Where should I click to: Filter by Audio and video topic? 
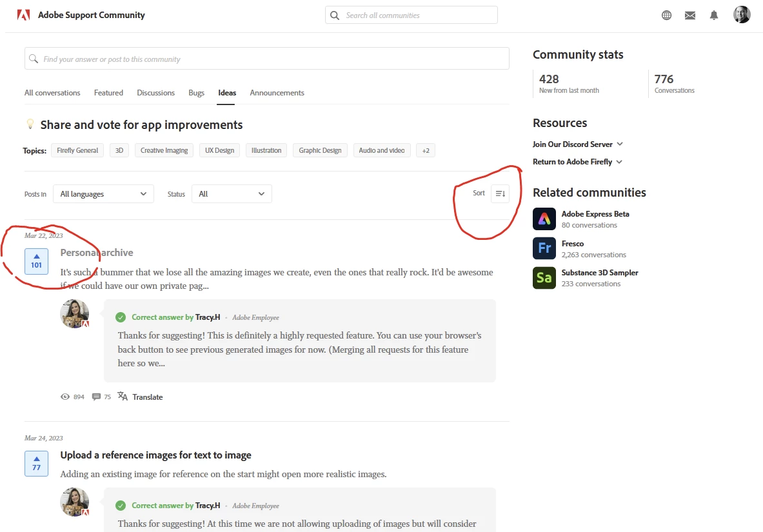point(382,150)
